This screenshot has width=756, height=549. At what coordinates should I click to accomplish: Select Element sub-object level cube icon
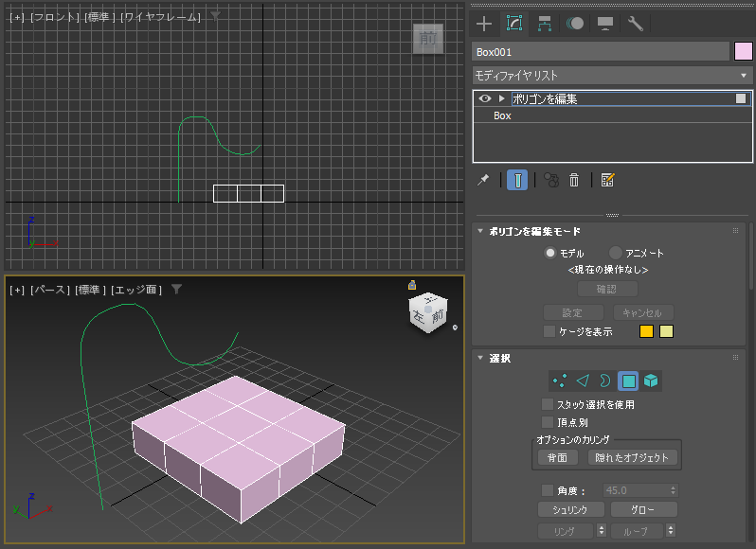click(x=651, y=381)
